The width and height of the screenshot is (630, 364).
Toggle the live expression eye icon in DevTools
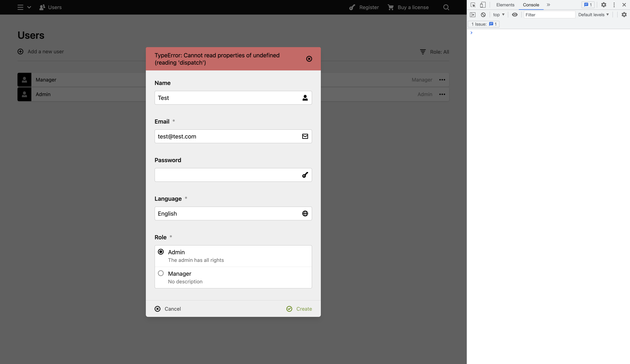click(514, 15)
